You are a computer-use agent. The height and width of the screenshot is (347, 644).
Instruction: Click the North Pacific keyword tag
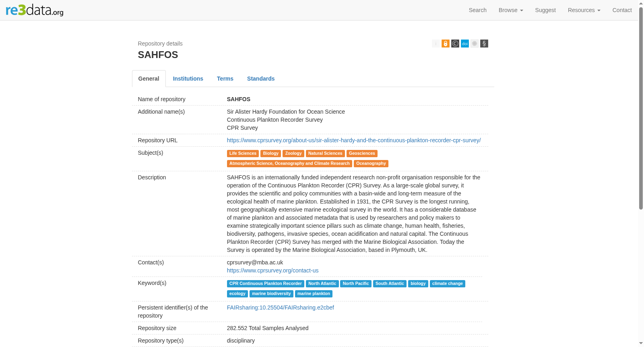[356, 284]
